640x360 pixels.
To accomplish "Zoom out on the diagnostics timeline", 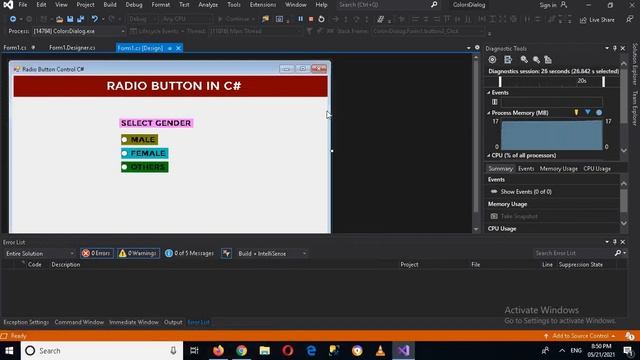I will (x=536, y=60).
